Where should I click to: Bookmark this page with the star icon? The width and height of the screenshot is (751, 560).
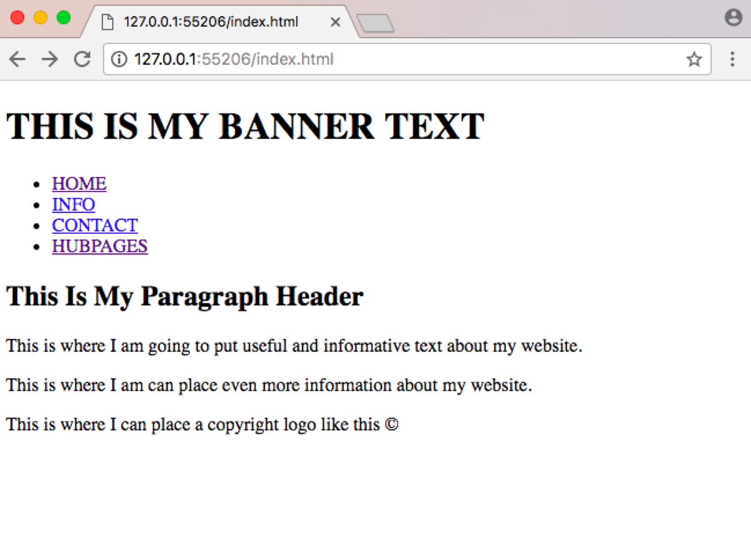point(693,59)
